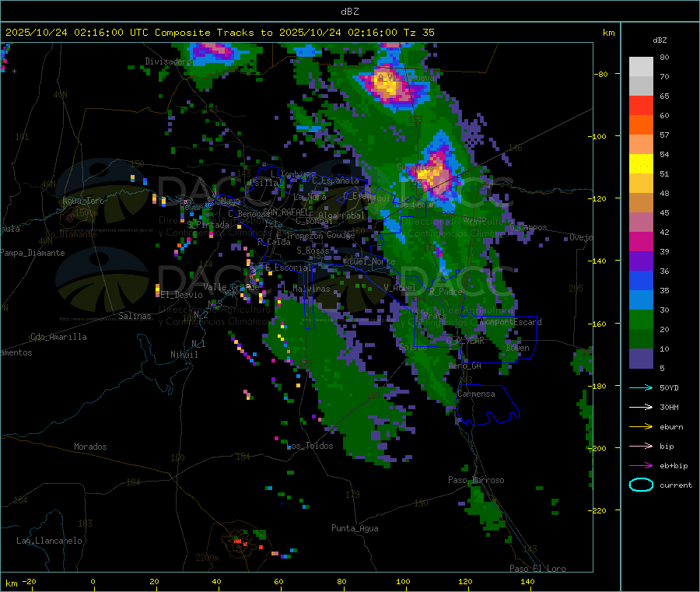
Task: Click the 'Paso_El_Loro' map label
Action: 537,569
